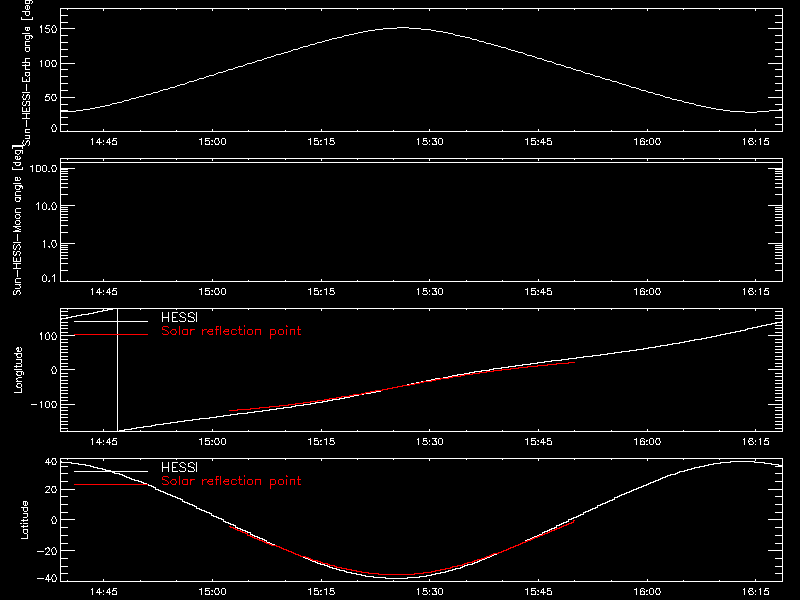Click the 50 tick on Earth angle plot
Screen dimensions: 800x600
[x=51, y=97]
